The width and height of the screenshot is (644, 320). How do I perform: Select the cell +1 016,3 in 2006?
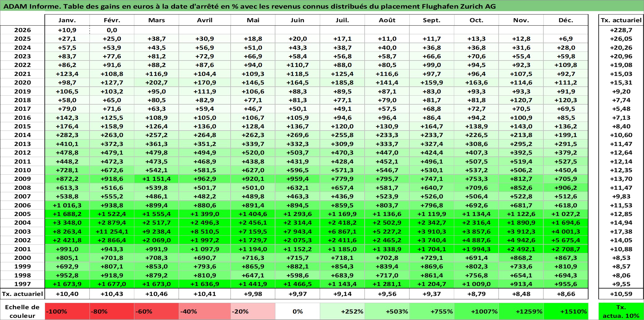[x=67, y=205]
